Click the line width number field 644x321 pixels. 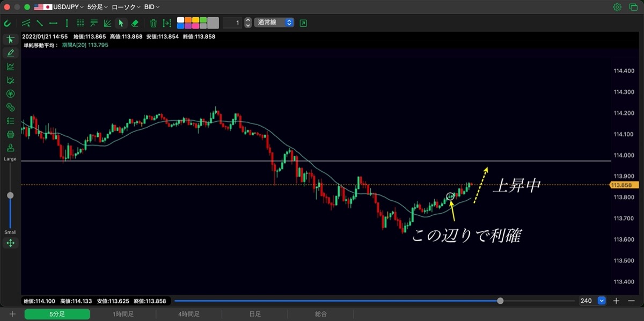pos(232,23)
